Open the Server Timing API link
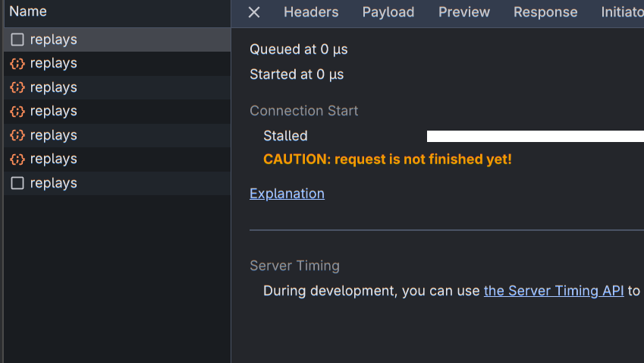 (553, 291)
